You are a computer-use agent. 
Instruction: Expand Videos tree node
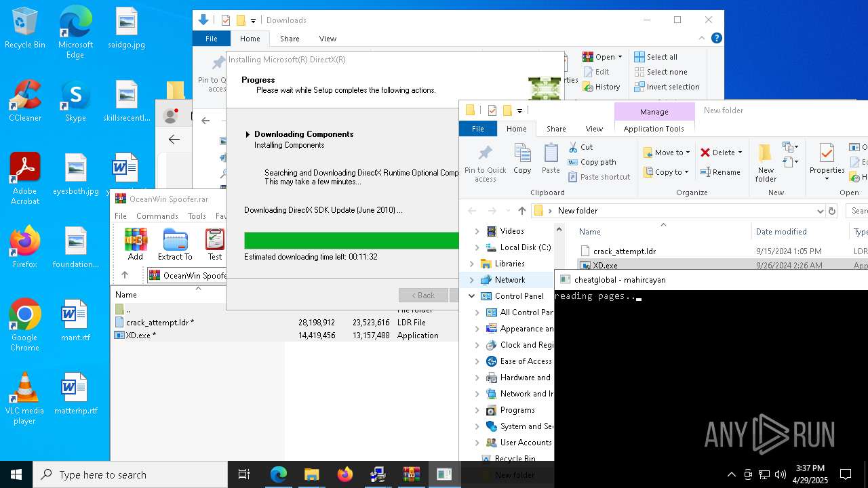(x=477, y=231)
